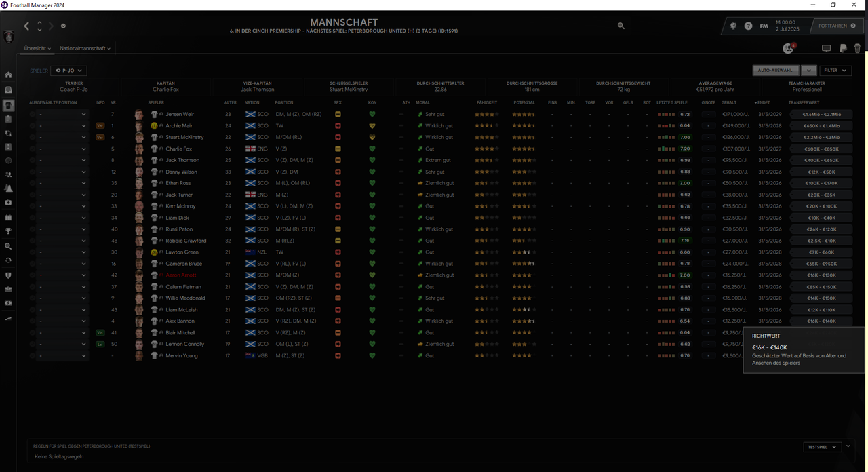
Task: Click the 'Ver' info badge on Archie Mair
Action: pos(100,126)
